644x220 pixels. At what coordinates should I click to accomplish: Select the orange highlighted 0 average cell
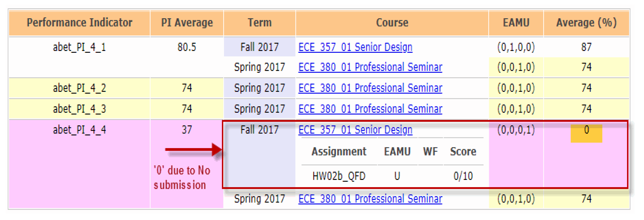pyautogui.click(x=586, y=133)
